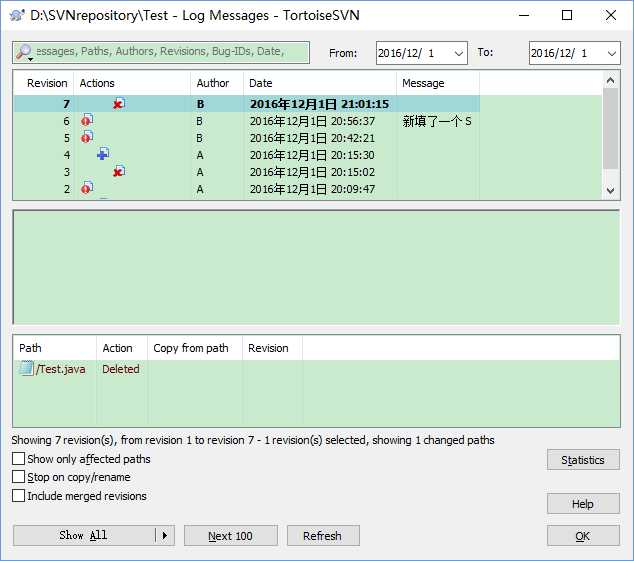The image size is (634, 561).
Task: Click the Show All button
Action: click(84, 536)
